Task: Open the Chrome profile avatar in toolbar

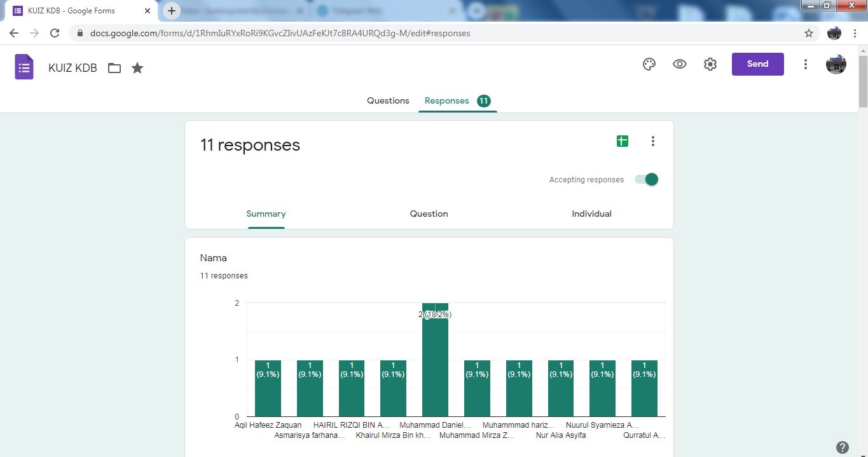Action: (x=834, y=33)
